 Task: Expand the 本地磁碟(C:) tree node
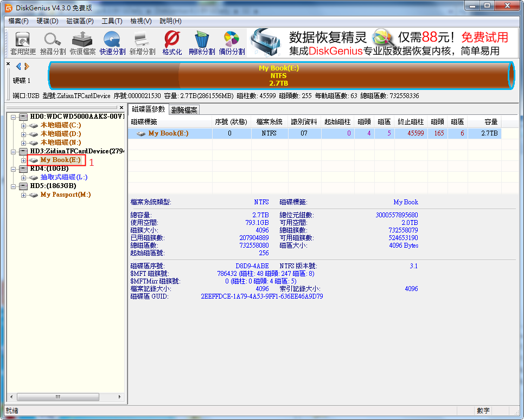click(x=23, y=126)
